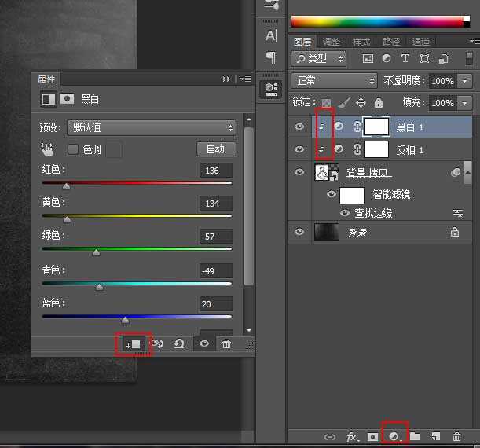Click the create new adjustment layer icon
Screen dimensions: 480x448
(394, 436)
